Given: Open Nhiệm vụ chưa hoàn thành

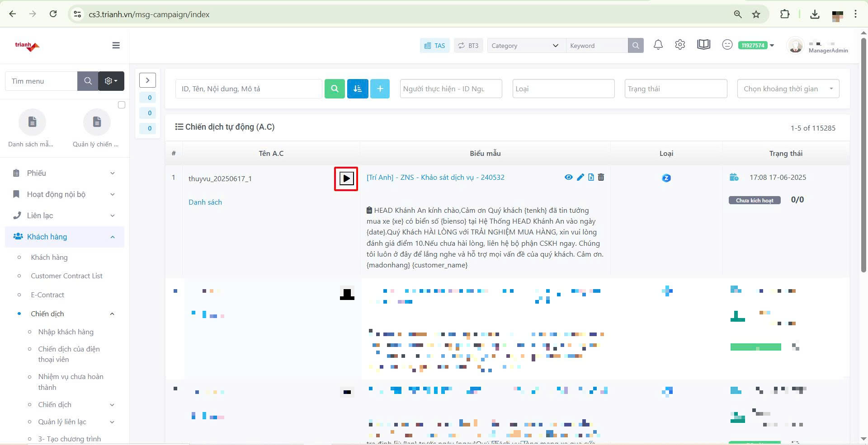Looking at the screenshot, I should pos(71,382).
